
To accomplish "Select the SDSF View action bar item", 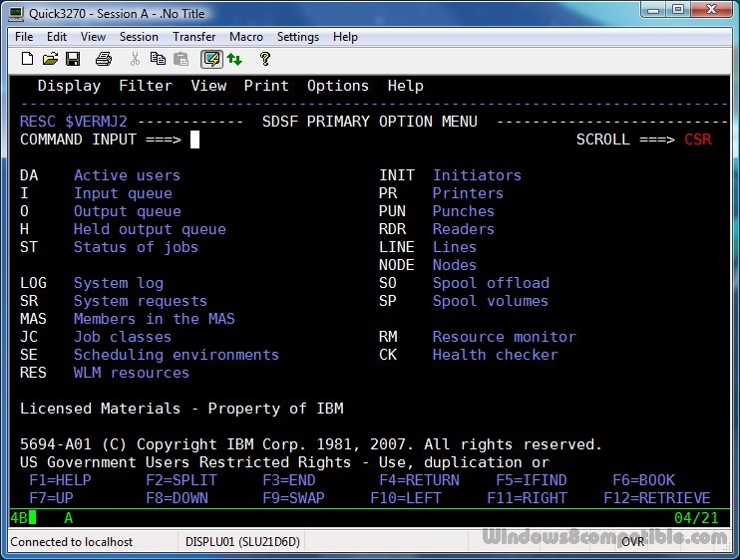I will tap(208, 86).
